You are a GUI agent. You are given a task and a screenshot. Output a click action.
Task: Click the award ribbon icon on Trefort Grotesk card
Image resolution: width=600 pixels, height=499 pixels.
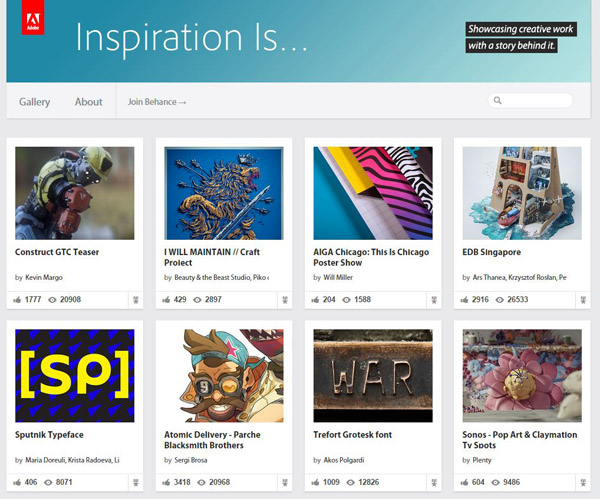point(432,482)
